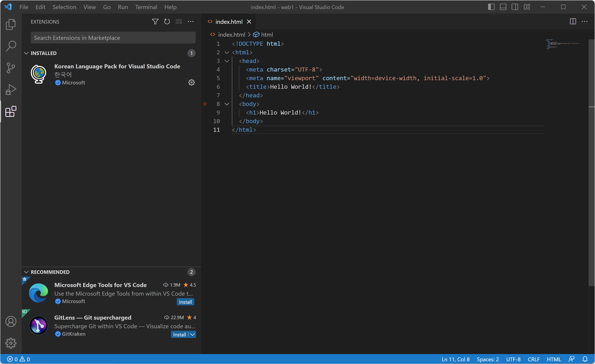
Task: Select the index.html editor tab
Action: pos(228,22)
